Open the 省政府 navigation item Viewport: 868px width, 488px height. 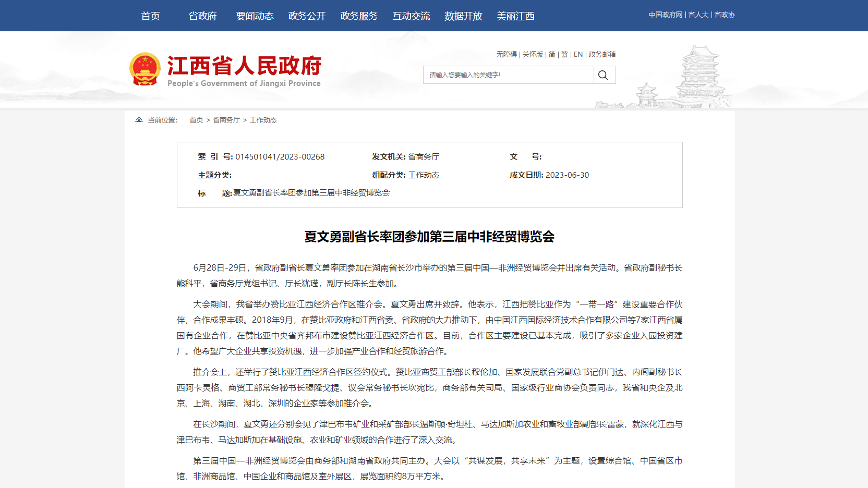click(x=202, y=16)
